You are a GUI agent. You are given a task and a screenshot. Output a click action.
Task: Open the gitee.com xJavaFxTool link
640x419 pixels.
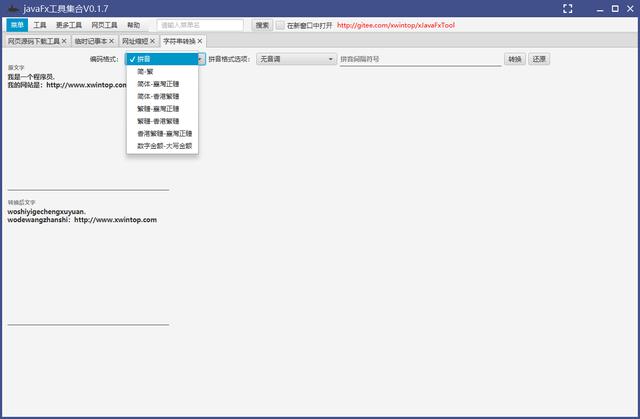(396, 25)
